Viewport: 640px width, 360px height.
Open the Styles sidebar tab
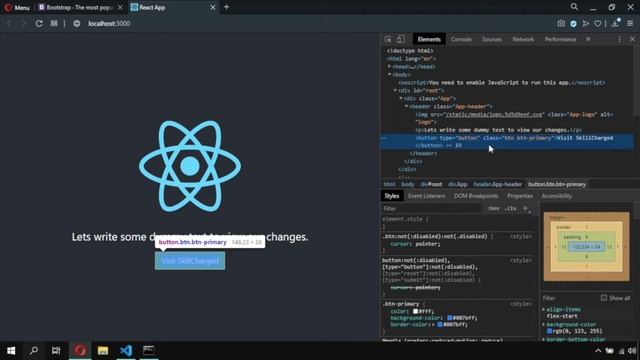[391, 196]
